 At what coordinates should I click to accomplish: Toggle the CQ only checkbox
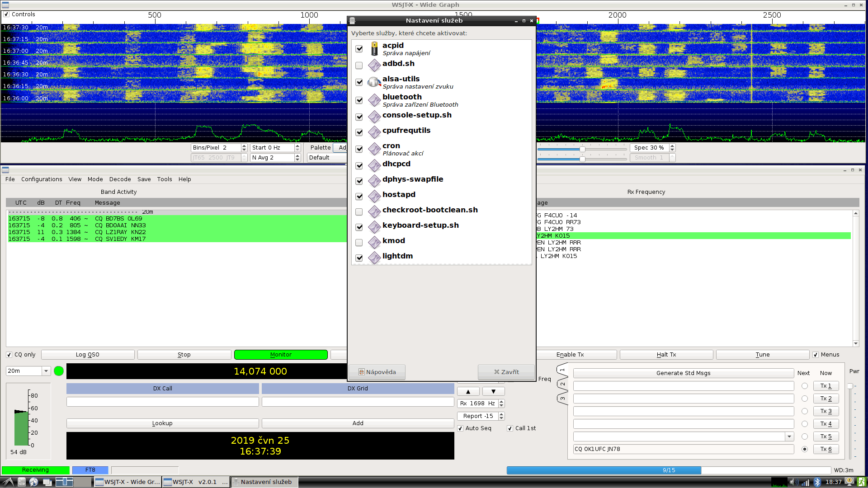pos(9,355)
